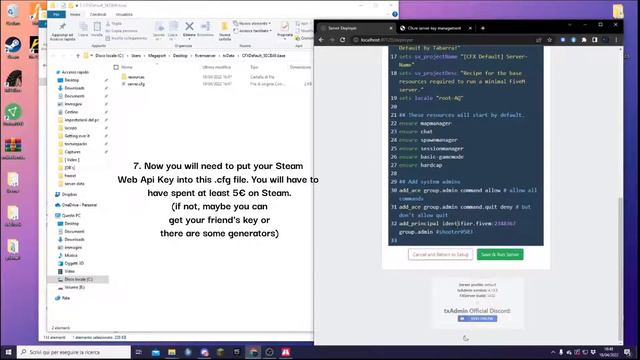Switch to the Visualizza ribbon tab

coord(124,14)
